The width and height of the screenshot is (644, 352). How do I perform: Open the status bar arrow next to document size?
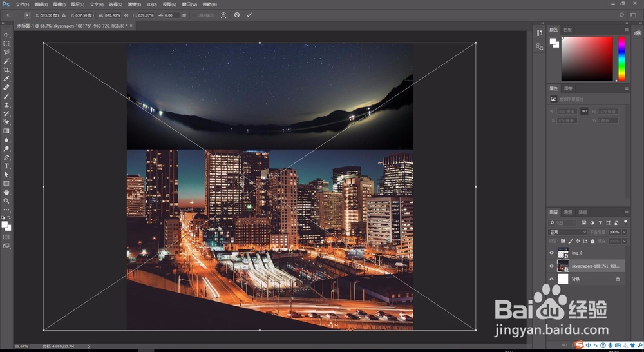(x=89, y=346)
